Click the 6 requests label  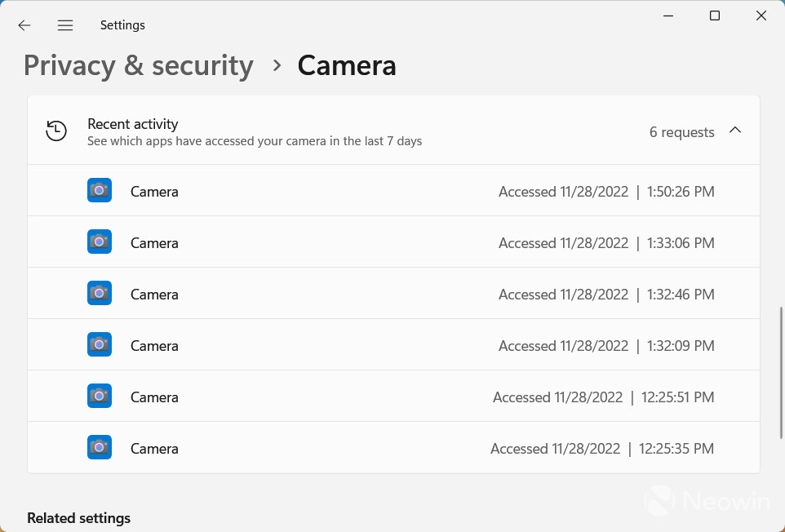point(681,132)
